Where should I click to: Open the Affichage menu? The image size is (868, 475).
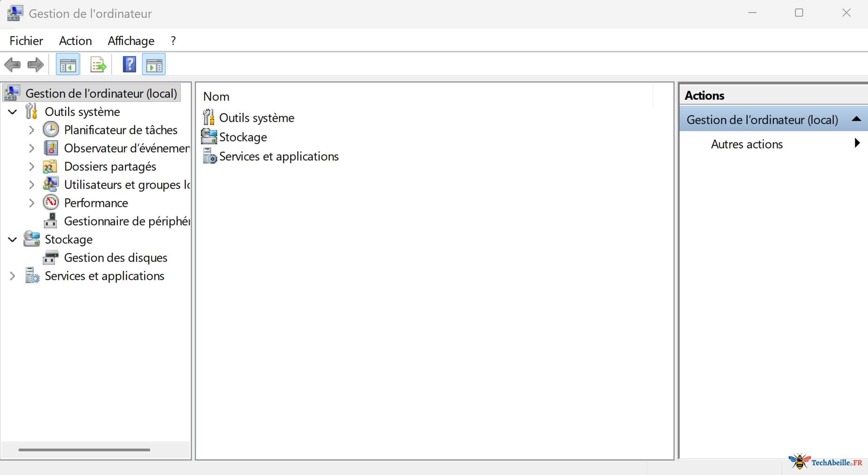tap(131, 41)
